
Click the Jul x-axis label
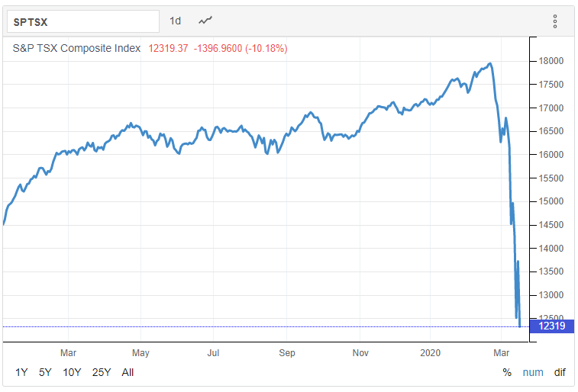click(x=213, y=353)
